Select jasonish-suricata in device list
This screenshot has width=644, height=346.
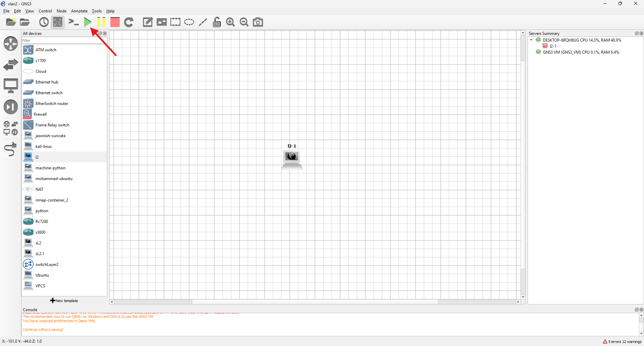[x=64, y=136]
